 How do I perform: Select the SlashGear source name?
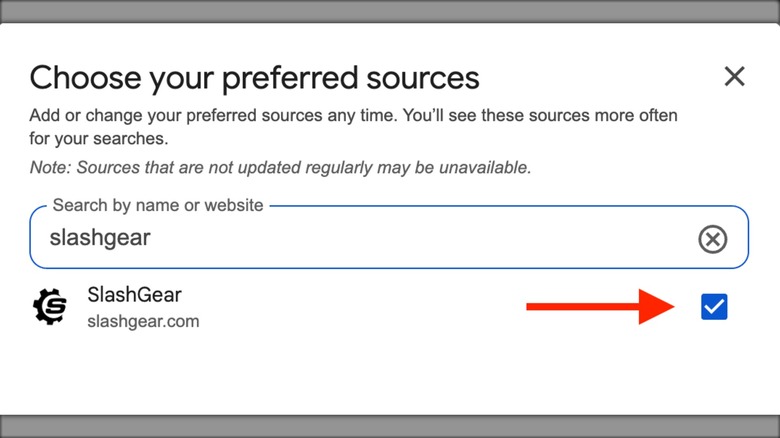pyautogui.click(x=134, y=295)
